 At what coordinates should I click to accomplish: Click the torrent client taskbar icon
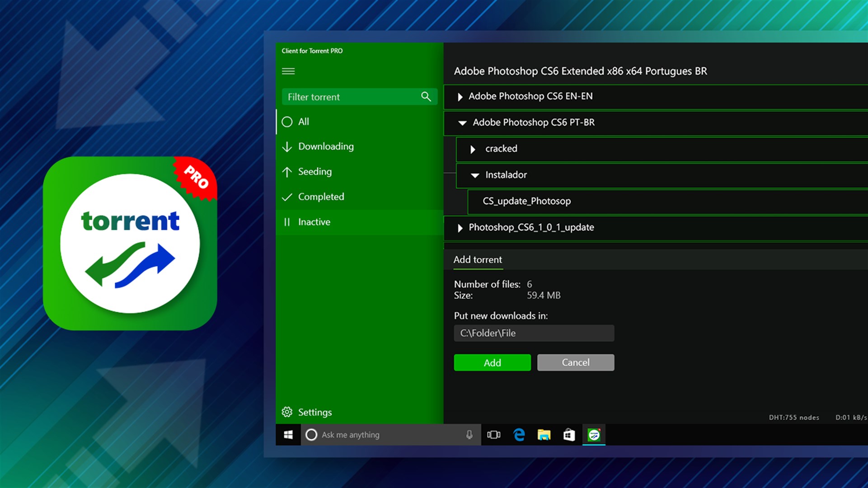593,435
